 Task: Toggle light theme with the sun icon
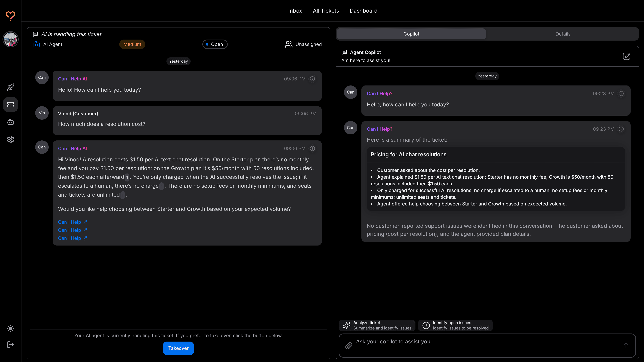point(11,328)
